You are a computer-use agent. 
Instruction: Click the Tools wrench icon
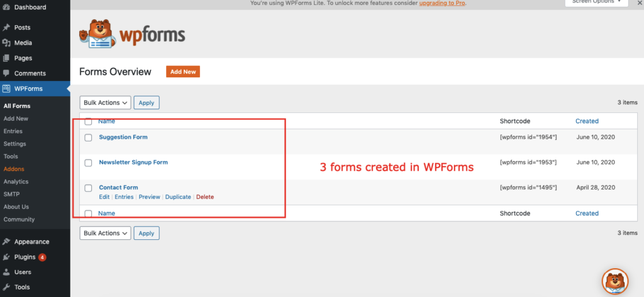6,287
